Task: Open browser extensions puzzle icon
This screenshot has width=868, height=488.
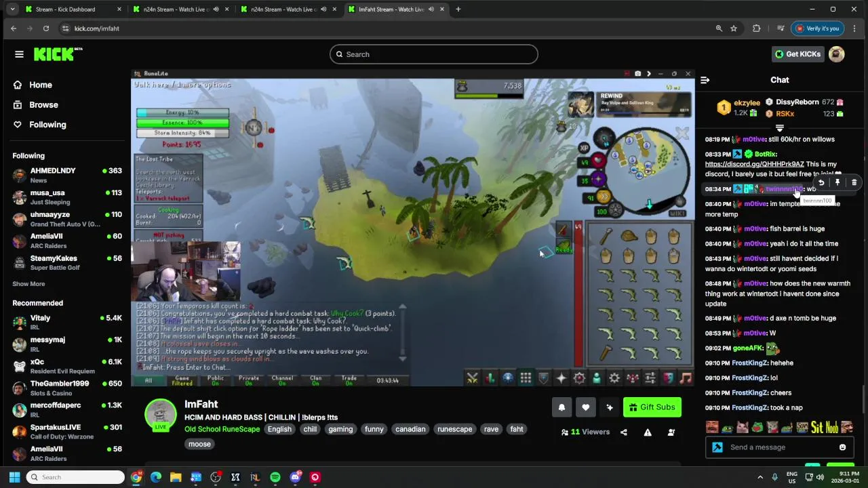Action: point(757,28)
